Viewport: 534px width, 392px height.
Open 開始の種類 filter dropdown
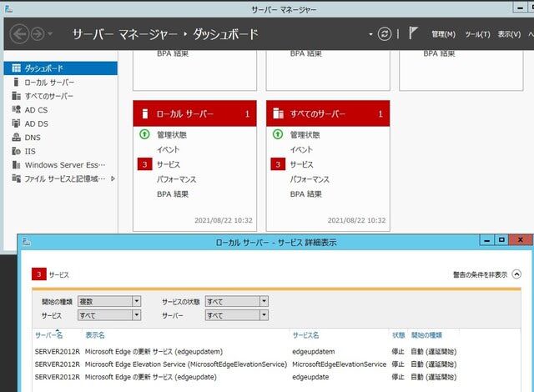109,301
